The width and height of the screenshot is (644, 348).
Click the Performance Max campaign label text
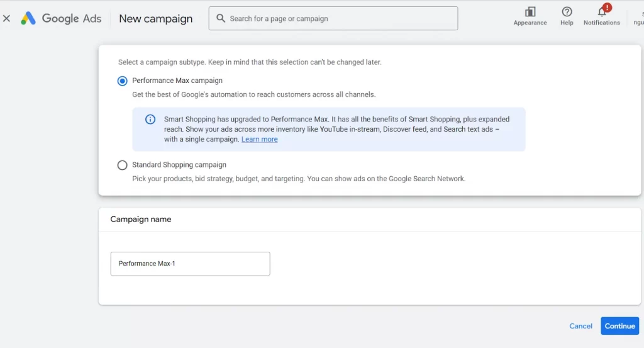point(177,81)
